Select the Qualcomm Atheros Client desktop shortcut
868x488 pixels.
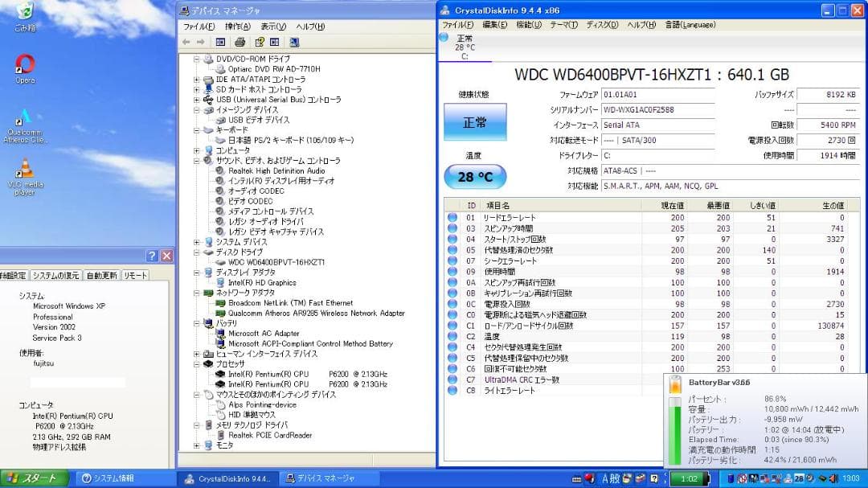tap(25, 126)
